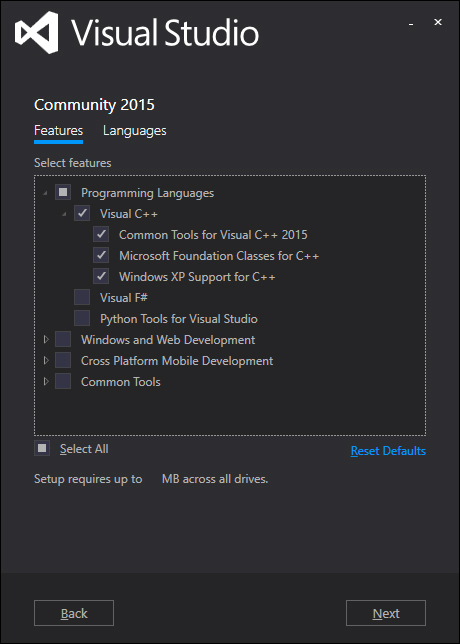Click the Reset Defaults link
This screenshot has width=460, height=644.
pyautogui.click(x=388, y=451)
